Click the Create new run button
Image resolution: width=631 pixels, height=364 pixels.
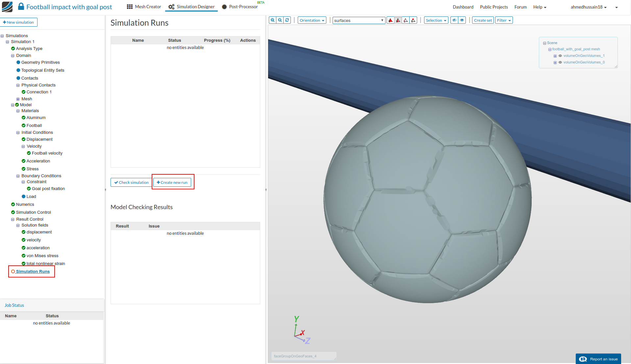pos(172,182)
